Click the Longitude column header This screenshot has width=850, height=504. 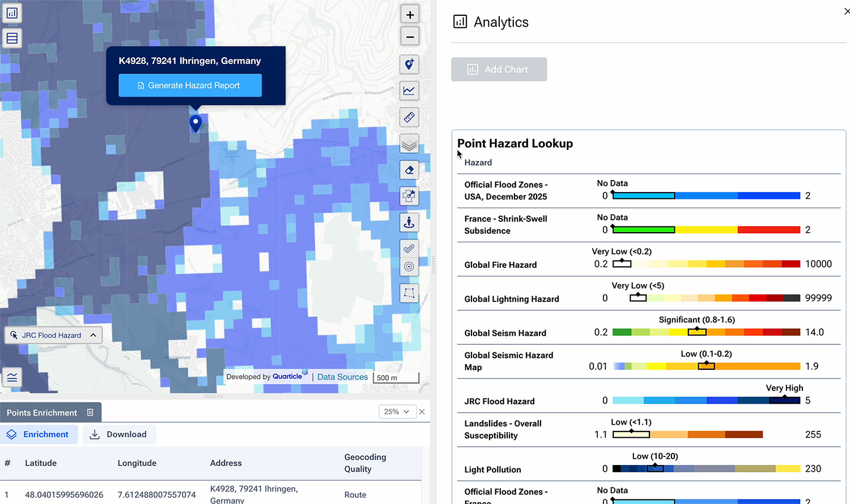pos(137,463)
